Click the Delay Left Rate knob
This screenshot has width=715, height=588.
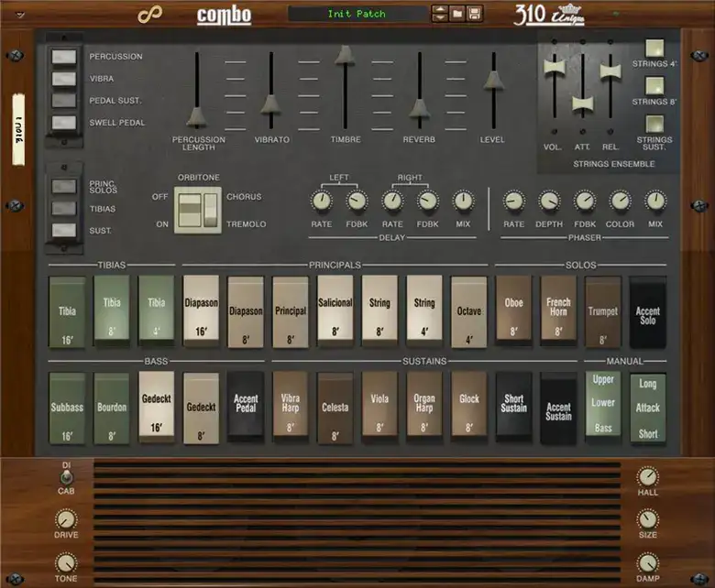(322, 201)
